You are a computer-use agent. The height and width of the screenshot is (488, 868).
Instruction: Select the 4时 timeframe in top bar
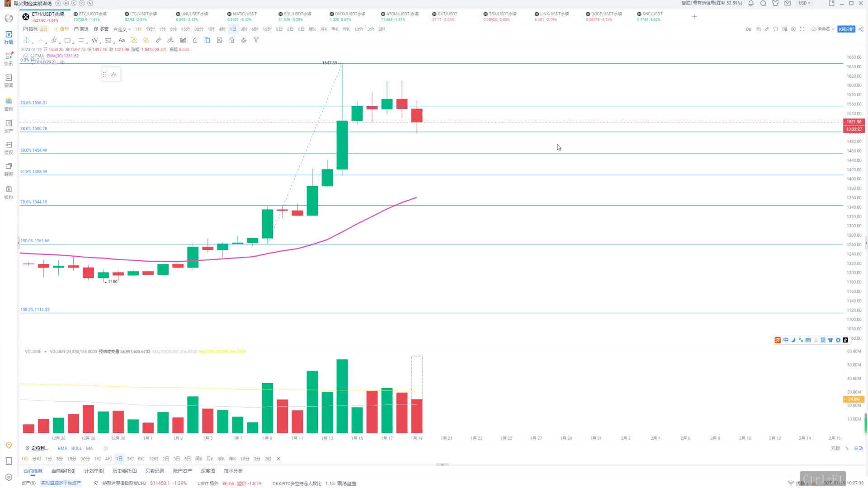point(222,29)
